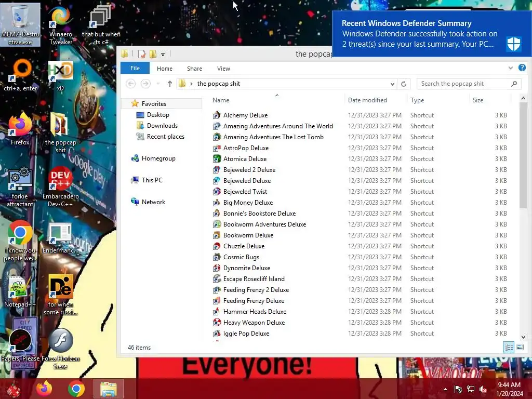
Task: Launch the Firefox desktop shortcut
Action: [x=20, y=129]
